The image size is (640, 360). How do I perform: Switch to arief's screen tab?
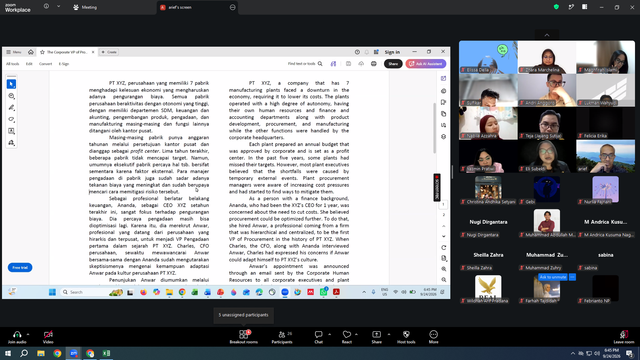(x=198, y=7)
